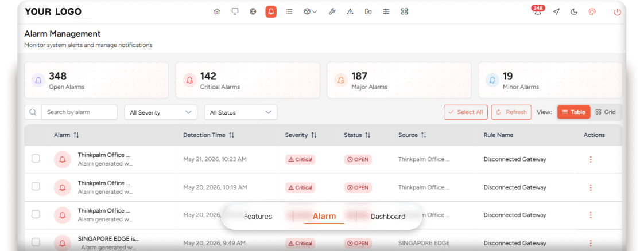Click SINGAPORE EDGE source cell

424,243
